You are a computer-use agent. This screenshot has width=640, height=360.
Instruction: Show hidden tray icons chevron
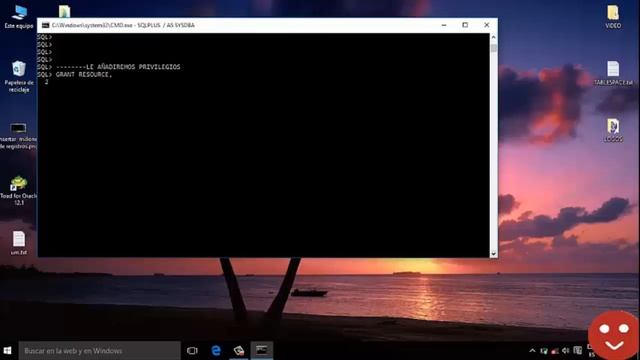coord(532,351)
